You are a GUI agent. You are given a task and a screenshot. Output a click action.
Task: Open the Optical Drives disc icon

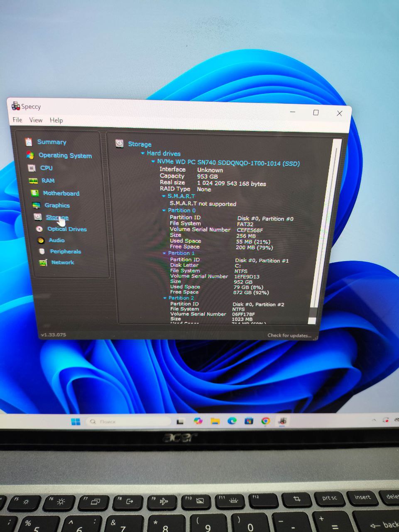pyautogui.click(x=39, y=229)
